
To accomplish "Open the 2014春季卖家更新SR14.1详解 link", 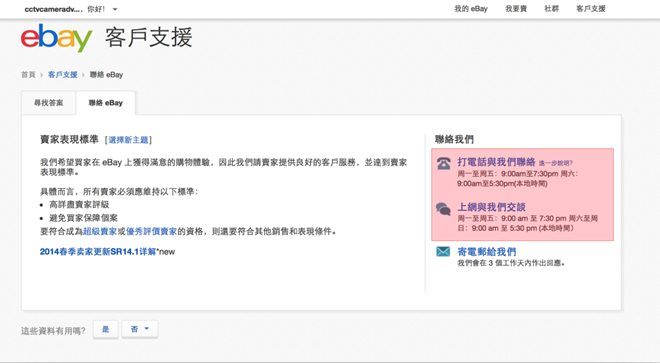I will click(x=98, y=251).
